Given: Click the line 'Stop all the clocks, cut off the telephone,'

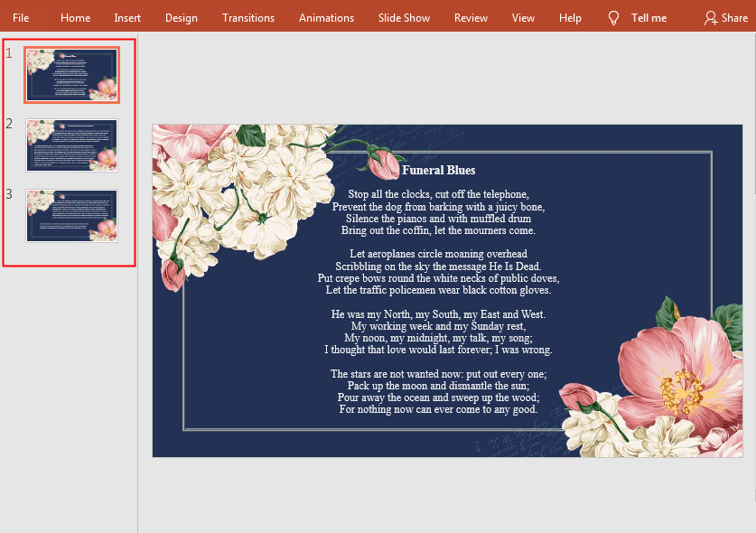Looking at the screenshot, I should (439, 194).
